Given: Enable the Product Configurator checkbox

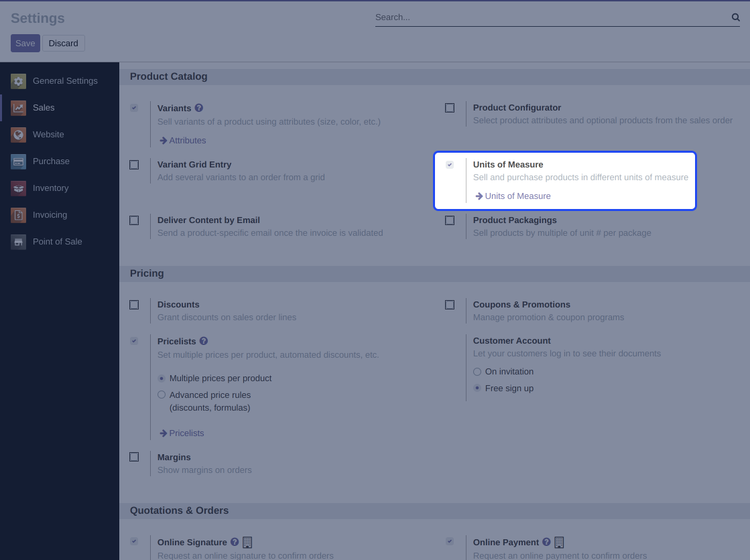Looking at the screenshot, I should pyautogui.click(x=450, y=108).
